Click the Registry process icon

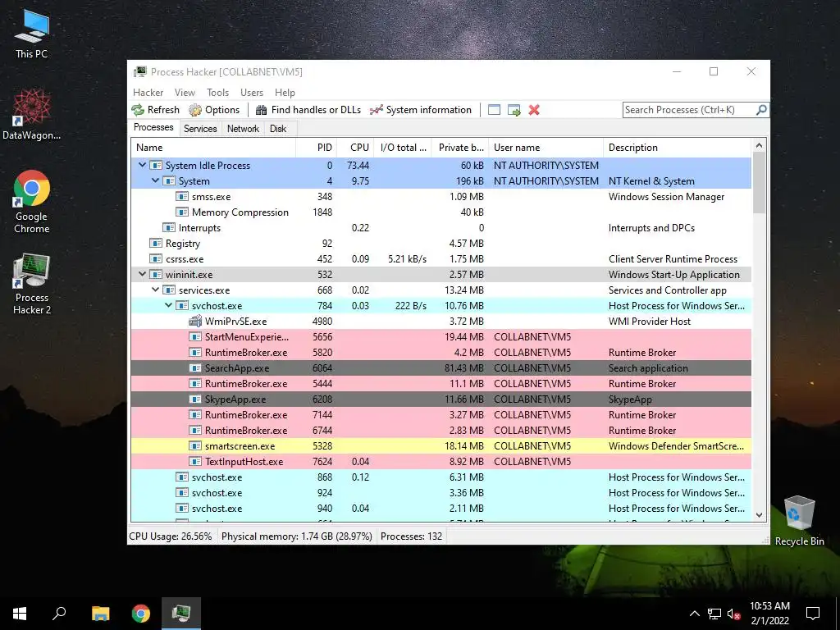[156, 243]
